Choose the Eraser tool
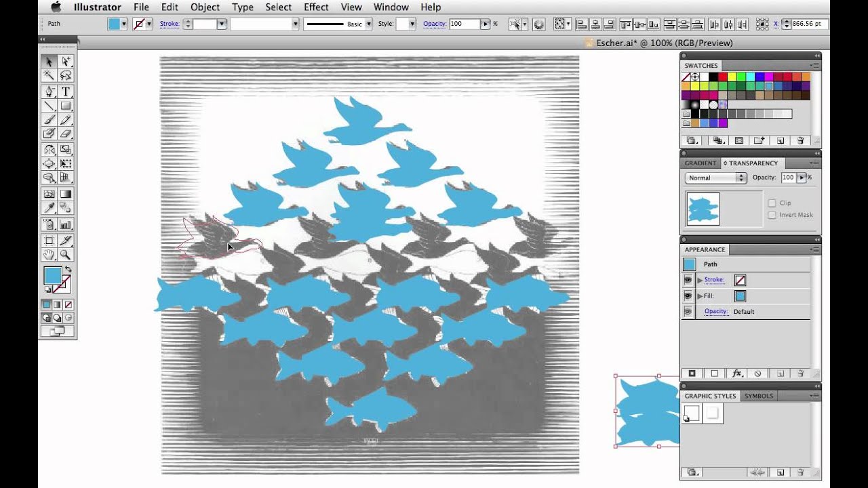The height and width of the screenshot is (488, 868). (66, 132)
